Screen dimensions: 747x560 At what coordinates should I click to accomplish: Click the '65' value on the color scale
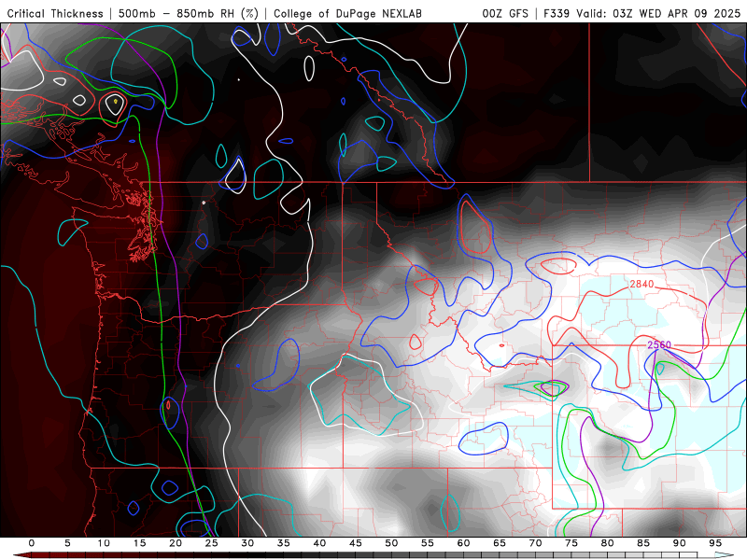point(500,543)
